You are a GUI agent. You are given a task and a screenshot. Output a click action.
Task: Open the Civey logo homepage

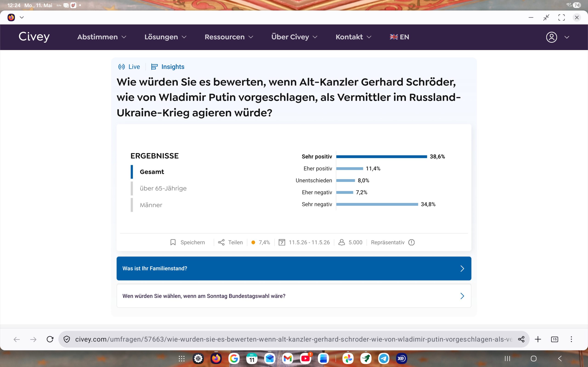point(34,37)
